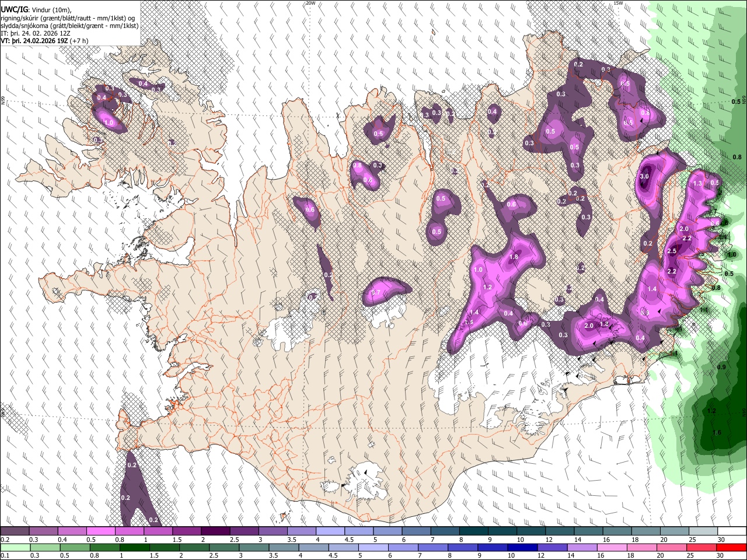The width and height of the screenshot is (747, 560).
Task: Select the 0.1–0.3 palest green swatch, lower legend
Action: pos(14,547)
